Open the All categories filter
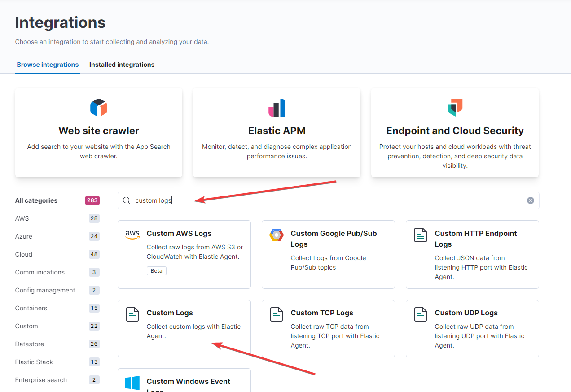Image resolution: width=571 pixels, height=392 pixels. coord(36,200)
